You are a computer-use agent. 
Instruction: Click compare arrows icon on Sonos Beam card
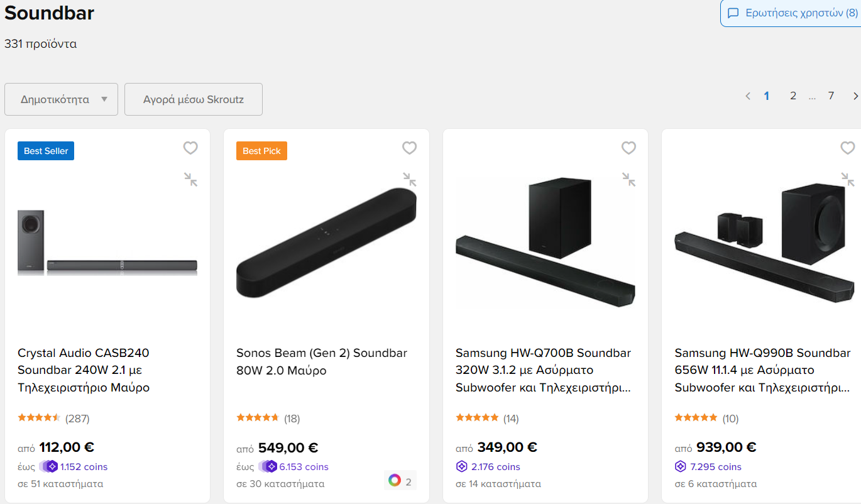pos(410,180)
